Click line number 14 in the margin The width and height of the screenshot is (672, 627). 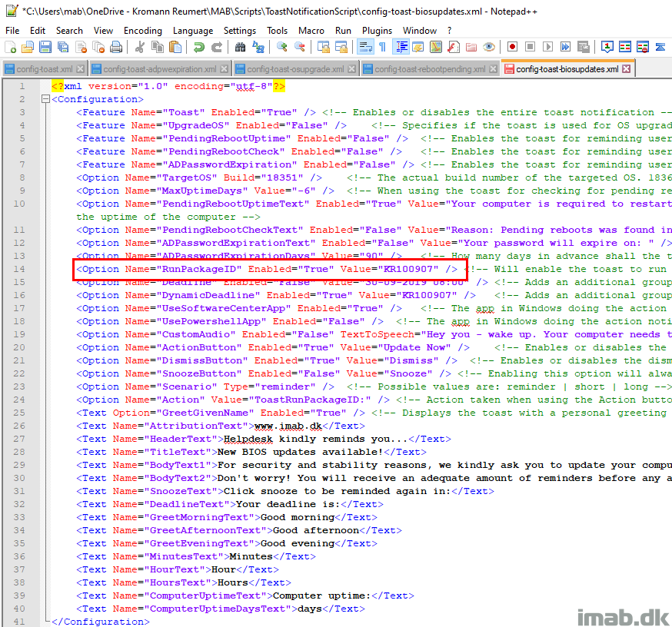coord(19,269)
